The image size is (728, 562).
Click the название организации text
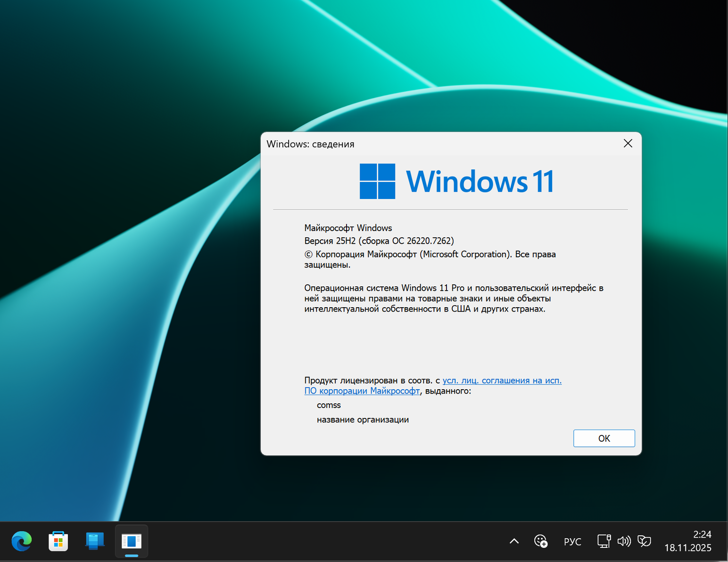(x=363, y=419)
